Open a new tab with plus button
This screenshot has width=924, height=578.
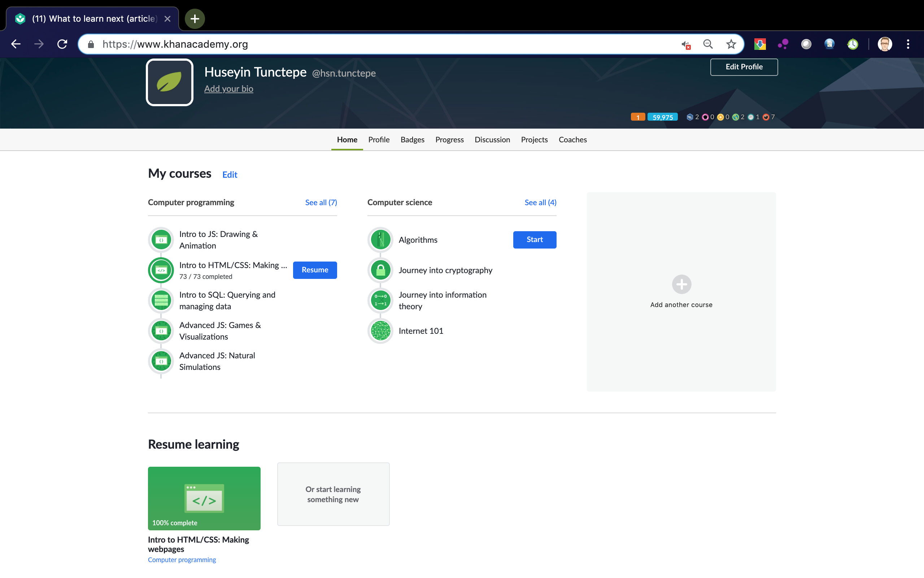pyautogui.click(x=195, y=18)
